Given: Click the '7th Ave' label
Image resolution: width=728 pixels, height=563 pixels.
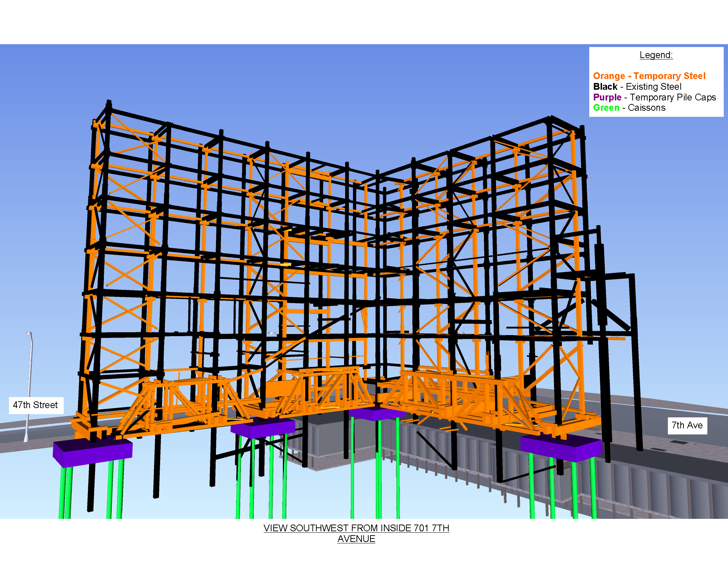Looking at the screenshot, I should (x=687, y=425).
